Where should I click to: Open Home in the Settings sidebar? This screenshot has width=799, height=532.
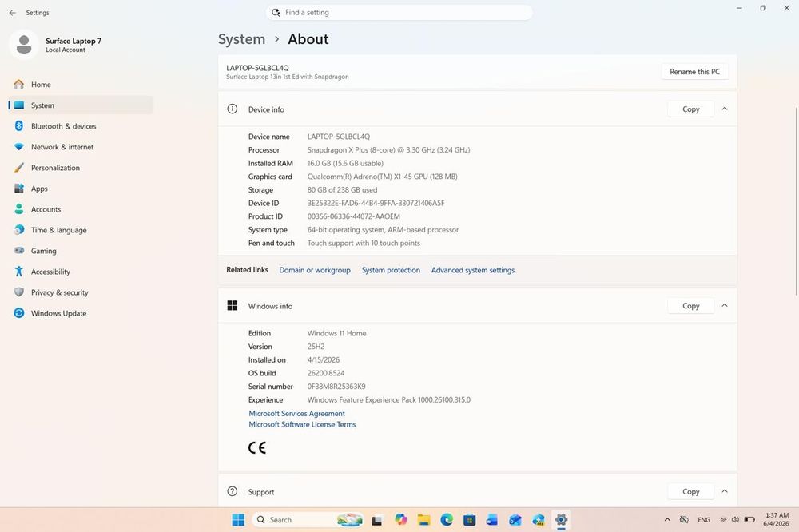click(x=81, y=85)
